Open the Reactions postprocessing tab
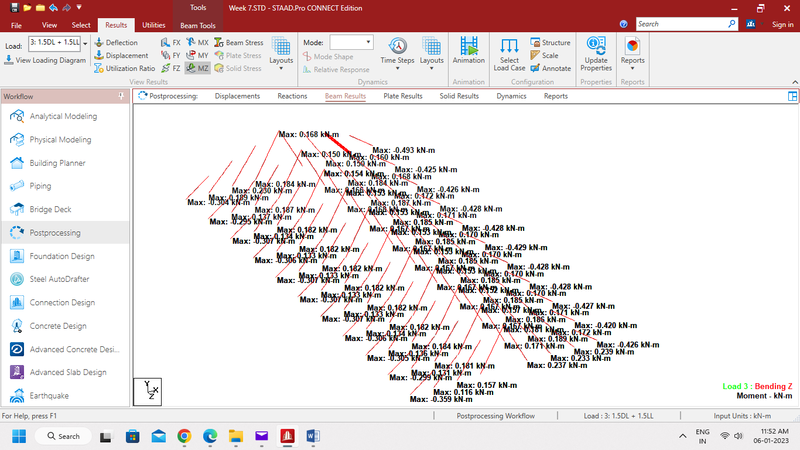800x450 pixels. point(292,96)
